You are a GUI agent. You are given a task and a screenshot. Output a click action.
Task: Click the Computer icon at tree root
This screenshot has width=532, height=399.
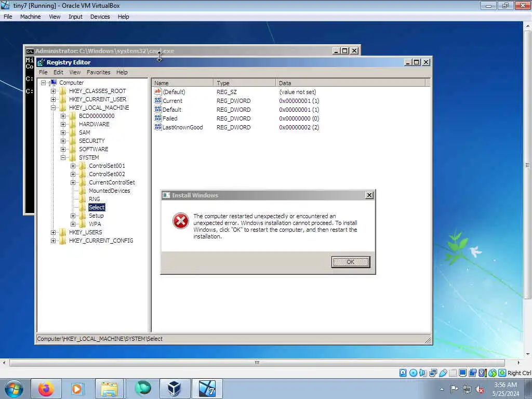pos(53,83)
